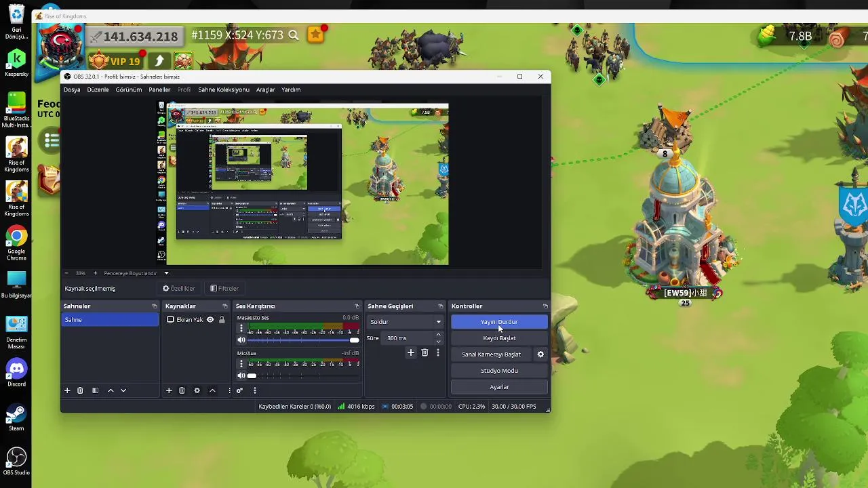Decrease Süre transition duration
This screenshot has width=868, height=488.
click(438, 341)
